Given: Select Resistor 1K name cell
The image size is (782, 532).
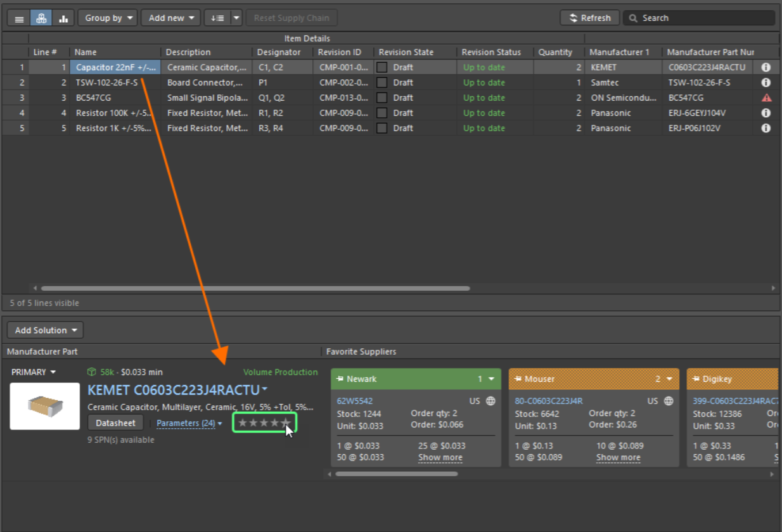Looking at the screenshot, I should (115, 128).
